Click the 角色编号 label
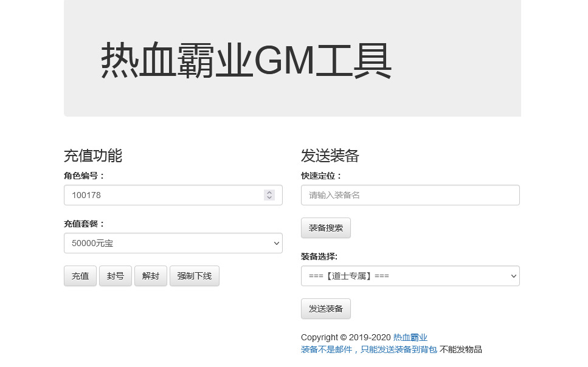 (x=84, y=176)
